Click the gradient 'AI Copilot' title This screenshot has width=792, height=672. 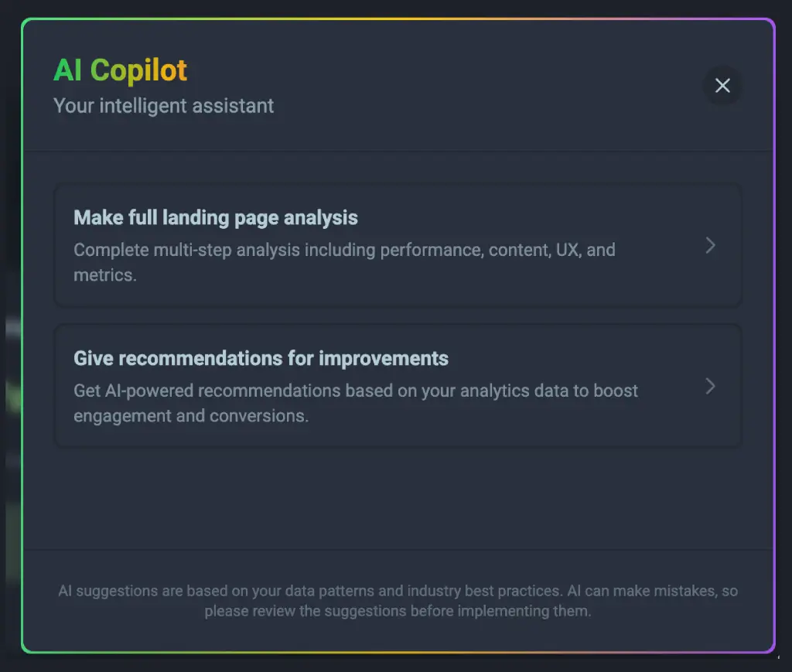coord(119,70)
